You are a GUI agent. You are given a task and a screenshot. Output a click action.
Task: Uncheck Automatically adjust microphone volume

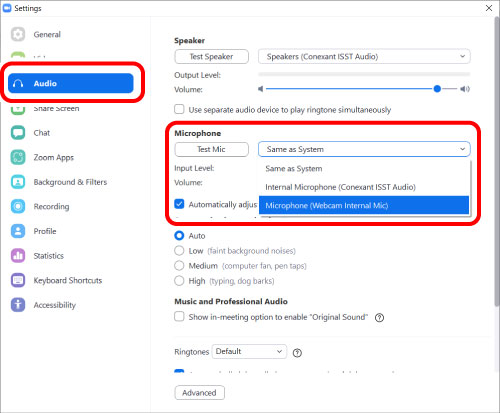pyautogui.click(x=179, y=204)
